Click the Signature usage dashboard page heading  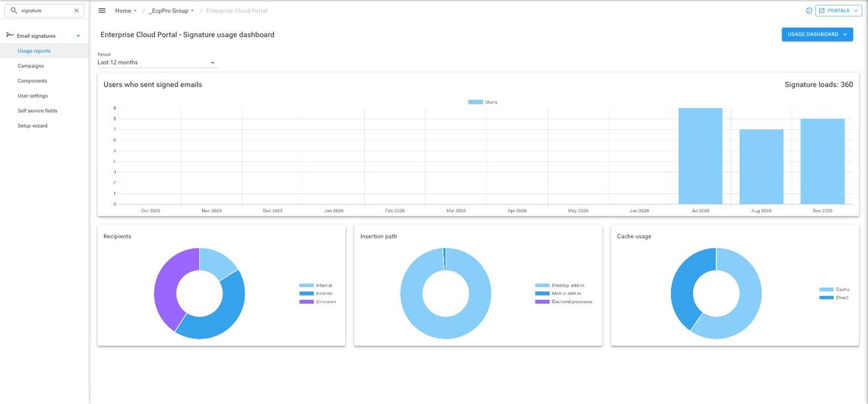[187, 35]
